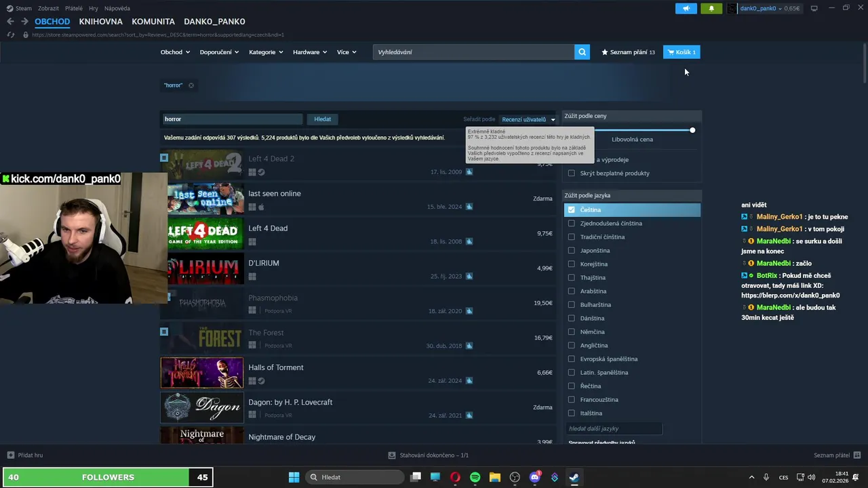Click the thumbs-up review icon for last seen online
This screenshot has height=488, width=868.
coord(469,207)
